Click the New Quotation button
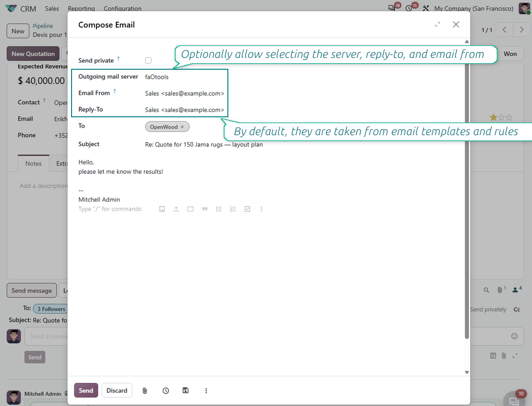 pos(33,54)
